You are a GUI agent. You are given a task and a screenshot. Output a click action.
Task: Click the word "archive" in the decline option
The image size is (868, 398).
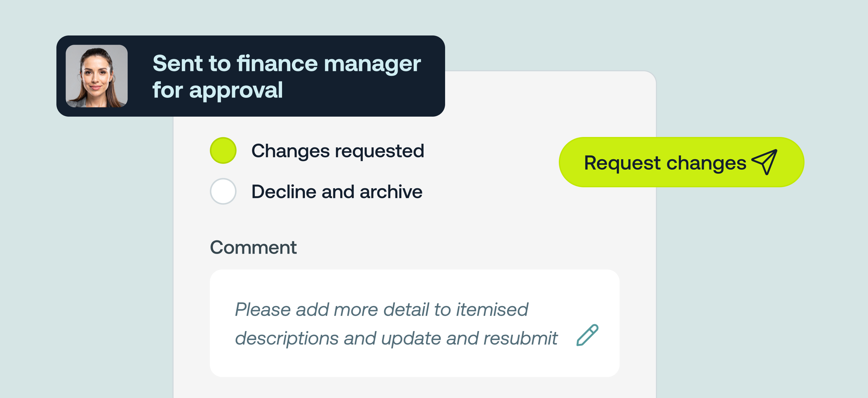click(391, 192)
